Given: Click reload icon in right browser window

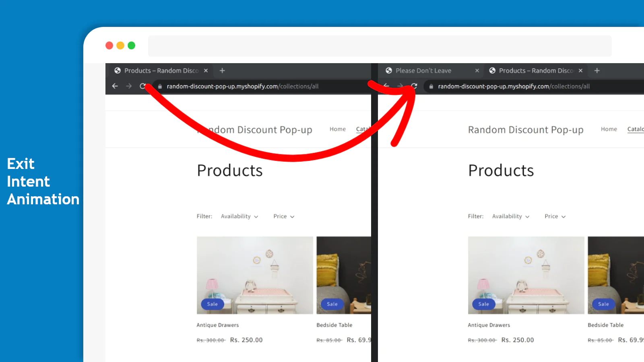Looking at the screenshot, I should pos(414,86).
